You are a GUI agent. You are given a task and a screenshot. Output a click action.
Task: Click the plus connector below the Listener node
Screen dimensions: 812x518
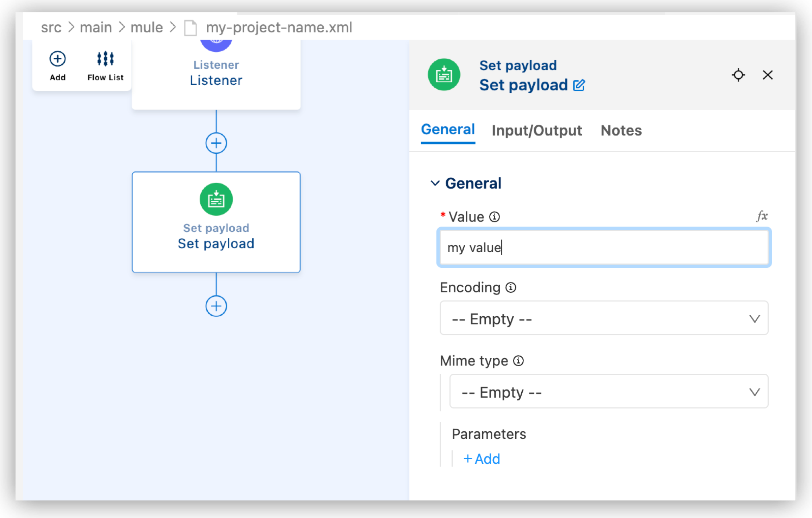[216, 143]
